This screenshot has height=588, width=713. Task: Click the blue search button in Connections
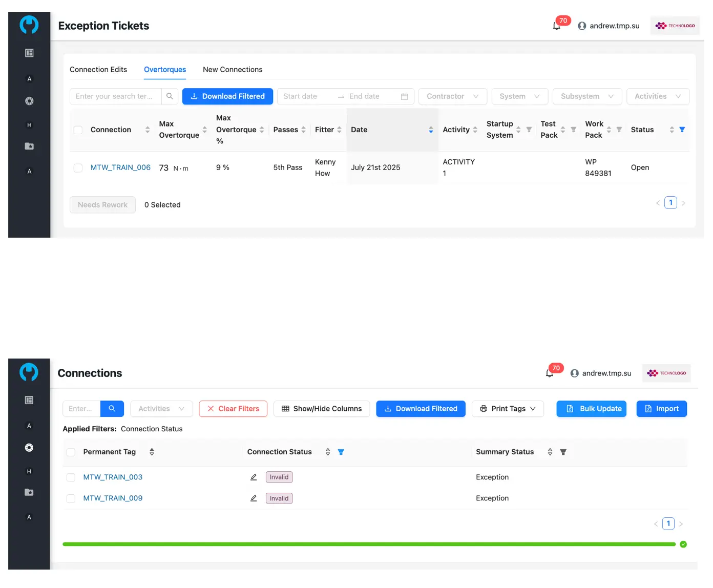coord(112,409)
